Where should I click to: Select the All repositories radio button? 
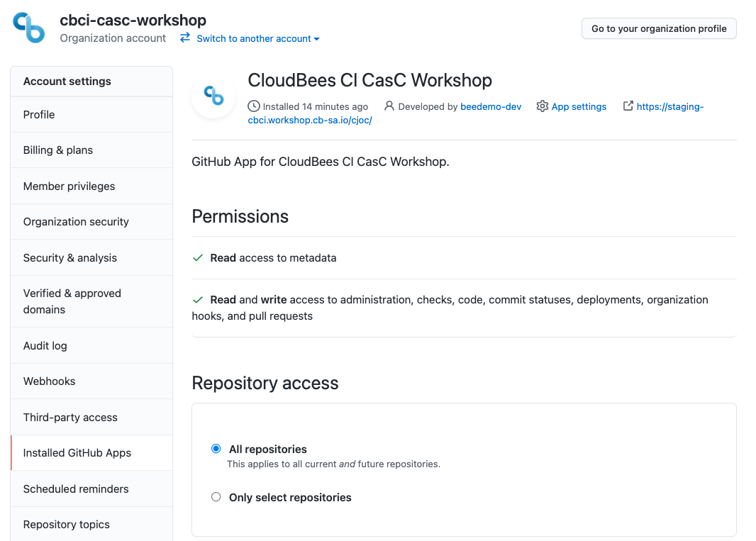click(x=216, y=448)
